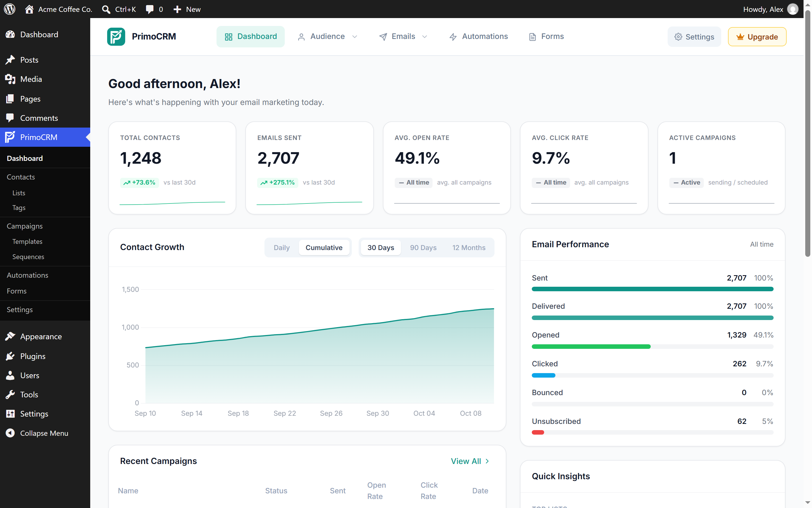Click the View All campaigns link
This screenshot has height=508, width=812.
coord(470,461)
